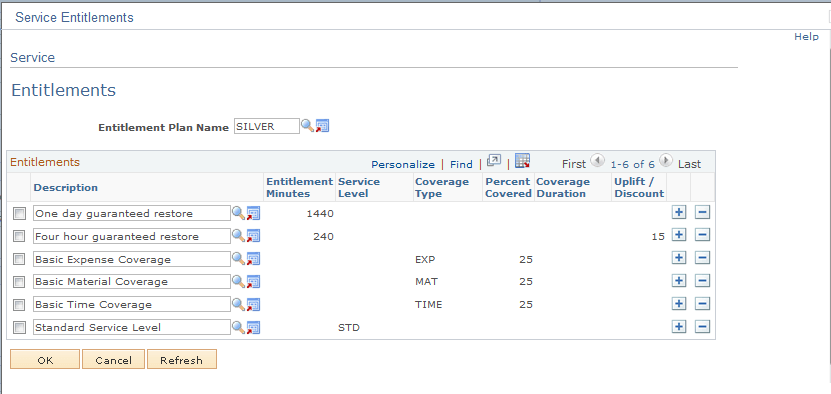The height and width of the screenshot is (394, 831).
Task: Open related-page icon beside Entitlement Plan Name lookup
Action: coord(322,126)
